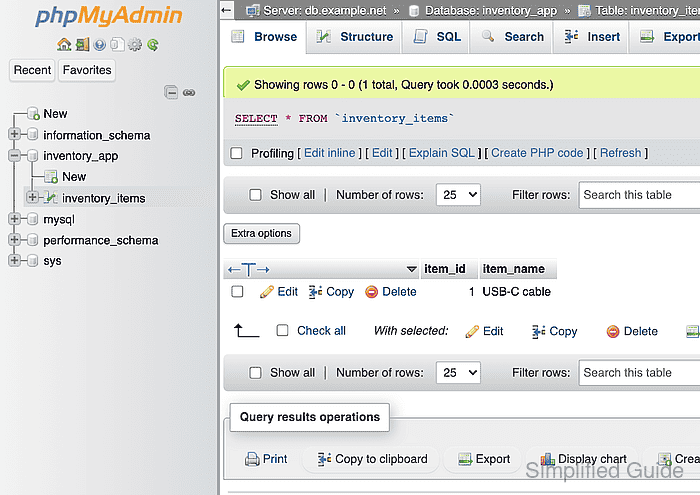Image resolution: width=700 pixels, height=495 pixels.
Task: Click the phpMyAdmin logo
Action: click(x=109, y=16)
